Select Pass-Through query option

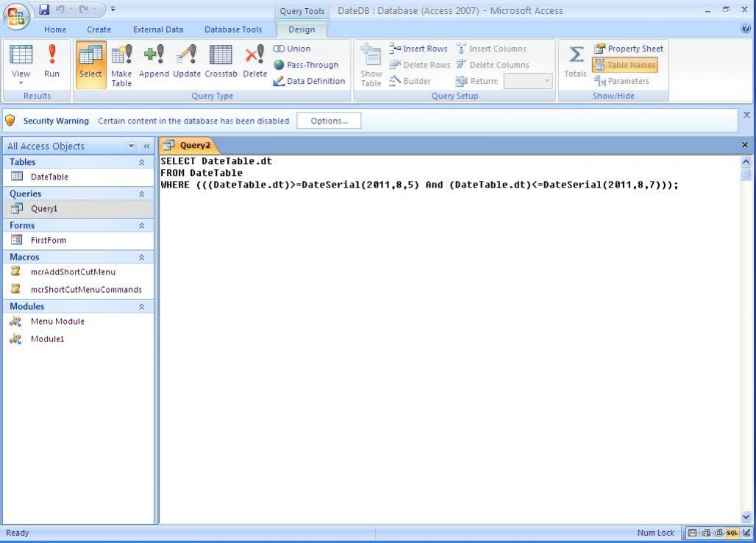(x=306, y=65)
